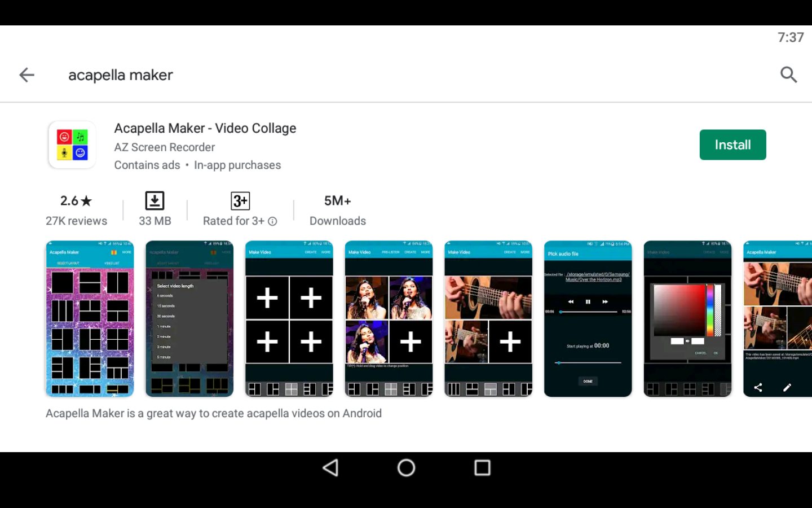Open the AZ Screen Recorder developer page
Screen dimensions: 812x508
(x=165, y=147)
